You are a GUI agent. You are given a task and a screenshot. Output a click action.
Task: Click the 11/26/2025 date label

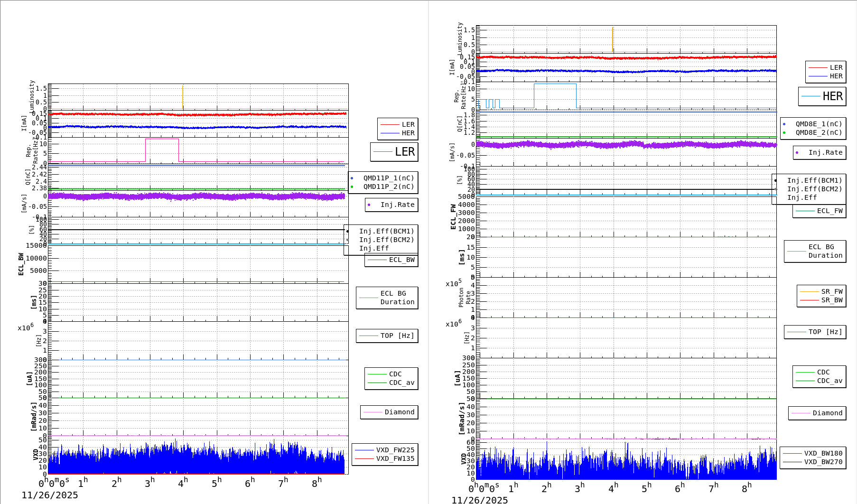tap(51, 495)
